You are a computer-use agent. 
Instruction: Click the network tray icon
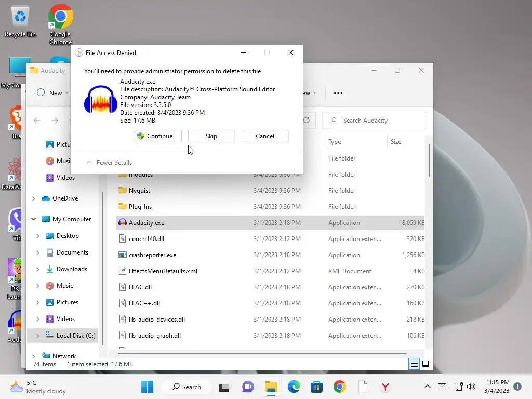click(458, 387)
